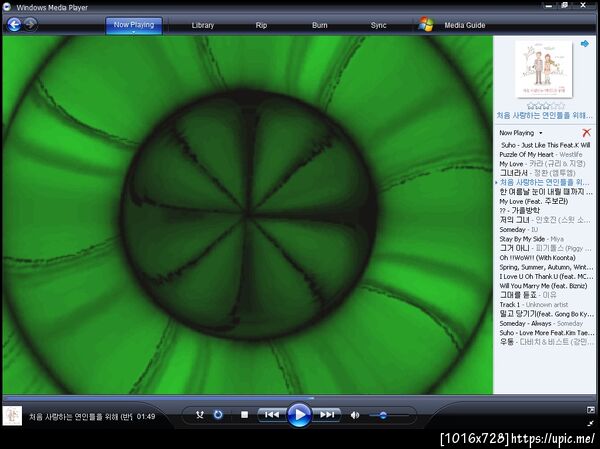Switch to full screen view icon
The image size is (600, 449).
(x=591, y=410)
